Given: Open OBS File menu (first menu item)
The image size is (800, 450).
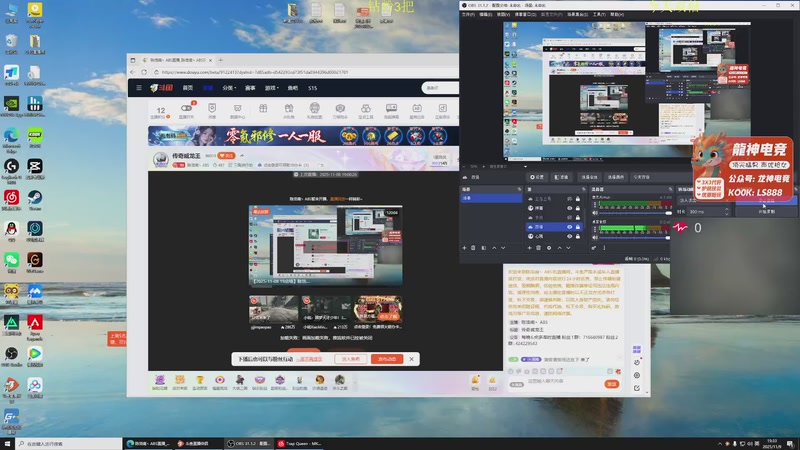Looking at the screenshot, I should click(x=468, y=14).
